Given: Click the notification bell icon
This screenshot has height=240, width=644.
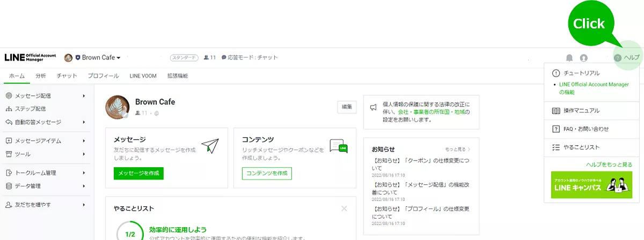Looking at the screenshot, I should point(569,58).
